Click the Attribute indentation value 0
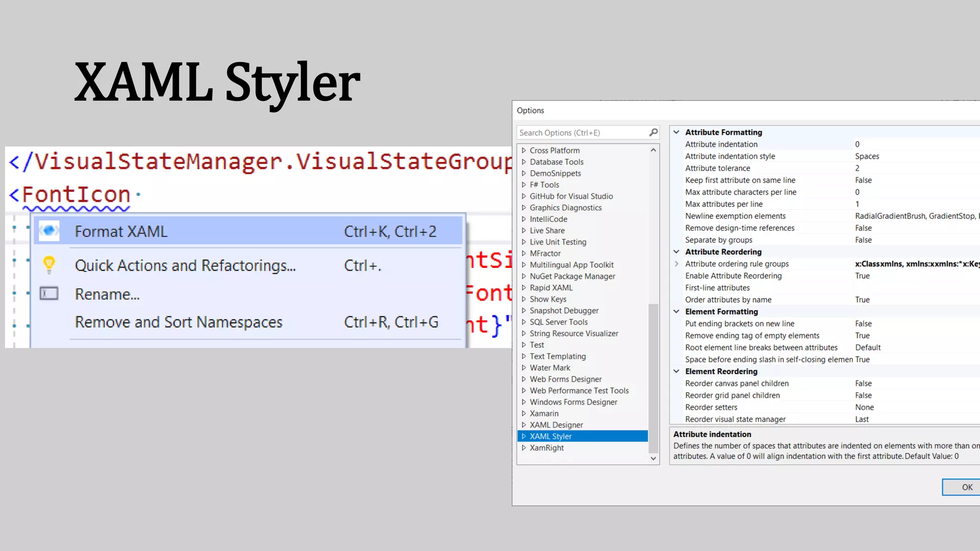980x551 pixels. click(x=857, y=144)
